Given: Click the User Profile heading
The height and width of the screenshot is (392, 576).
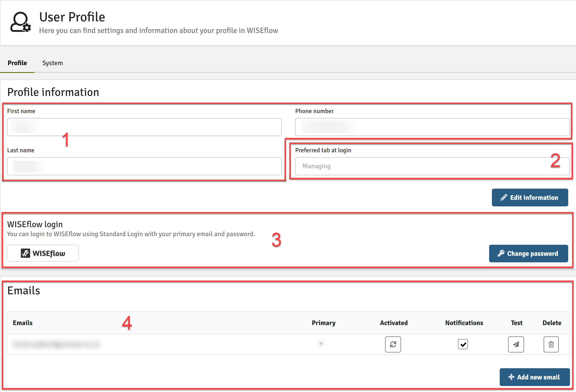Looking at the screenshot, I should 72,17.
